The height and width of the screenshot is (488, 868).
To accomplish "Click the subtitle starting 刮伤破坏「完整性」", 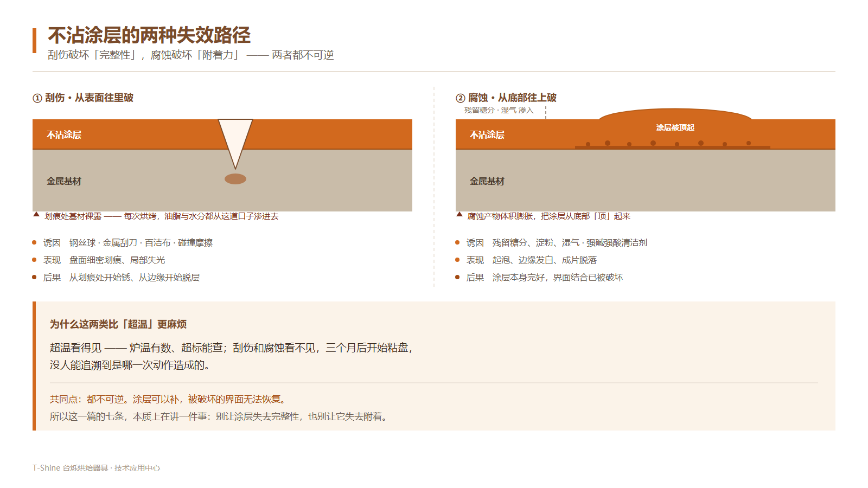I will (x=190, y=55).
